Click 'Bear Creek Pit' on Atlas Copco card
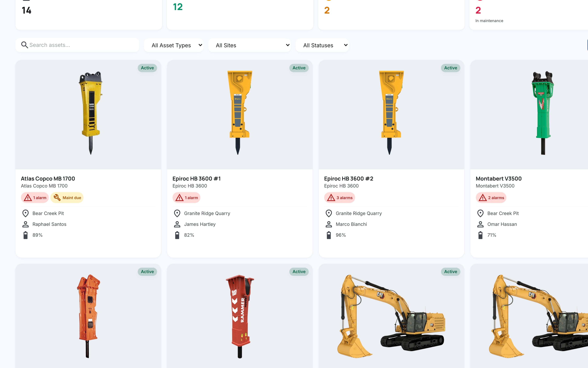The height and width of the screenshot is (368, 588). click(x=48, y=213)
